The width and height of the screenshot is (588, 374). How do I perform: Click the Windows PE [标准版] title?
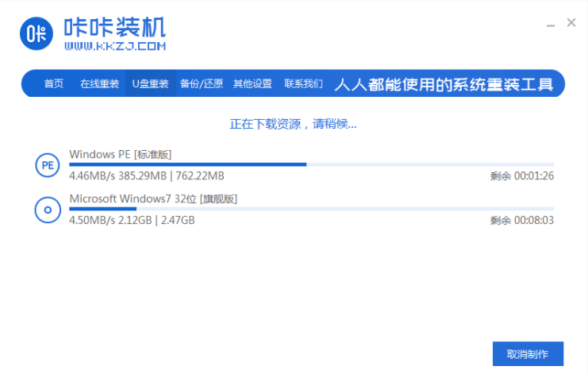click(x=120, y=153)
